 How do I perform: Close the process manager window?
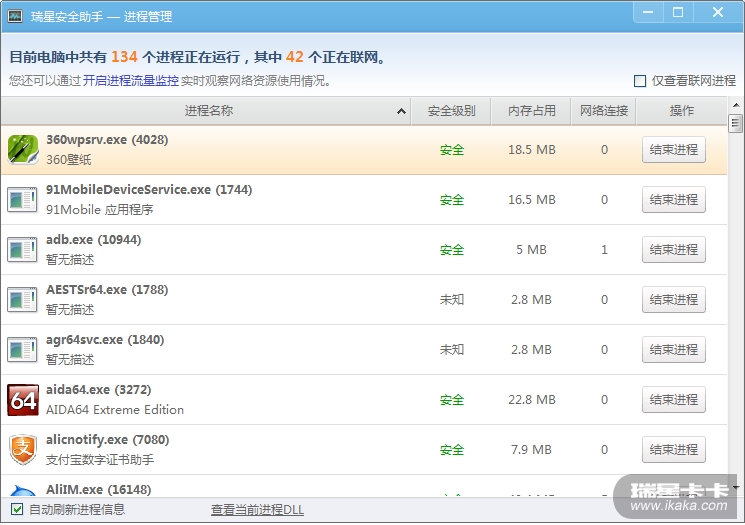coord(718,12)
